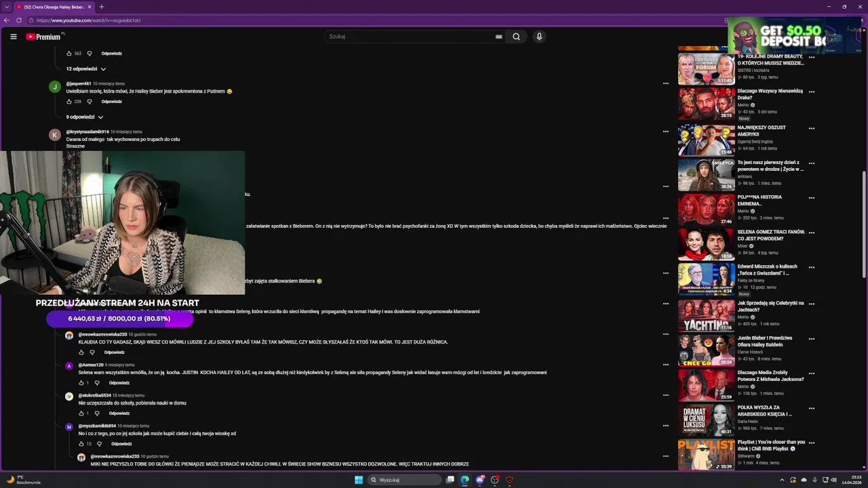Viewport: 868px width, 488px height.
Task: Click the page vertical scrollbar thumb
Action: (864, 224)
